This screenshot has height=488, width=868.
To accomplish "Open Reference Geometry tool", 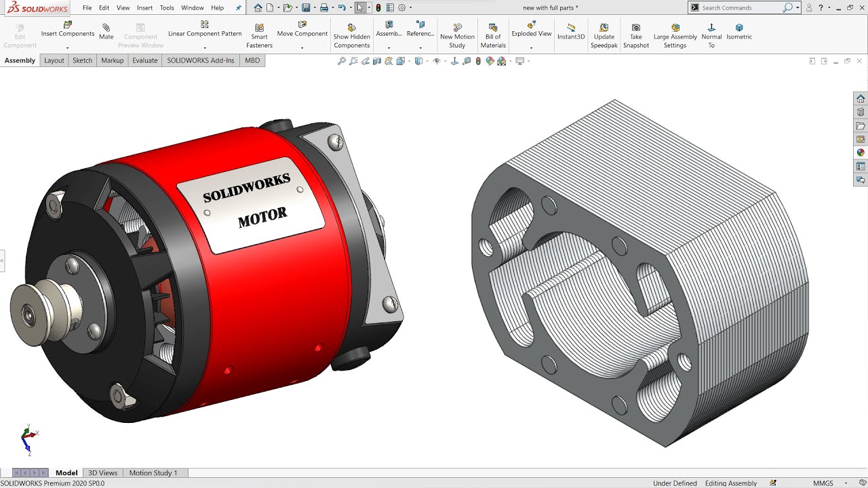I will pos(420,29).
